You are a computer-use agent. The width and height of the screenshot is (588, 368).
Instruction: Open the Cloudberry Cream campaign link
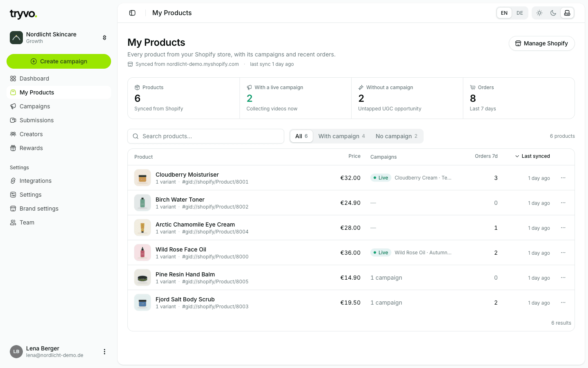pyautogui.click(x=423, y=178)
